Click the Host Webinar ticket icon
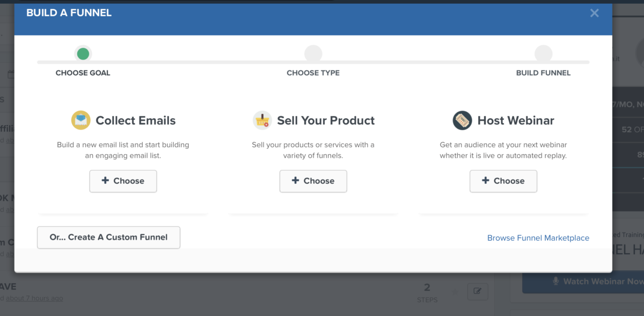644x316 pixels. click(462, 120)
